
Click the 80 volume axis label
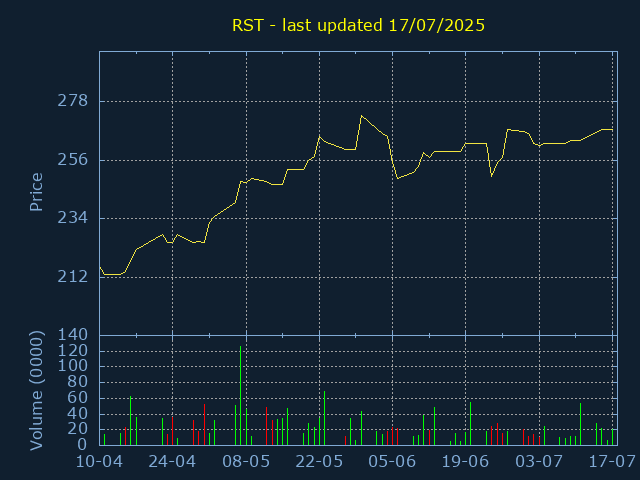pyautogui.click(x=78, y=382)
